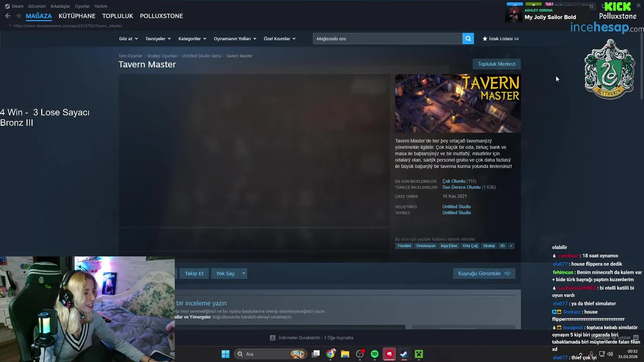The width and height of the screenshot is (644, 362).
Task: Click the Takip Et button
Action: 194,274
